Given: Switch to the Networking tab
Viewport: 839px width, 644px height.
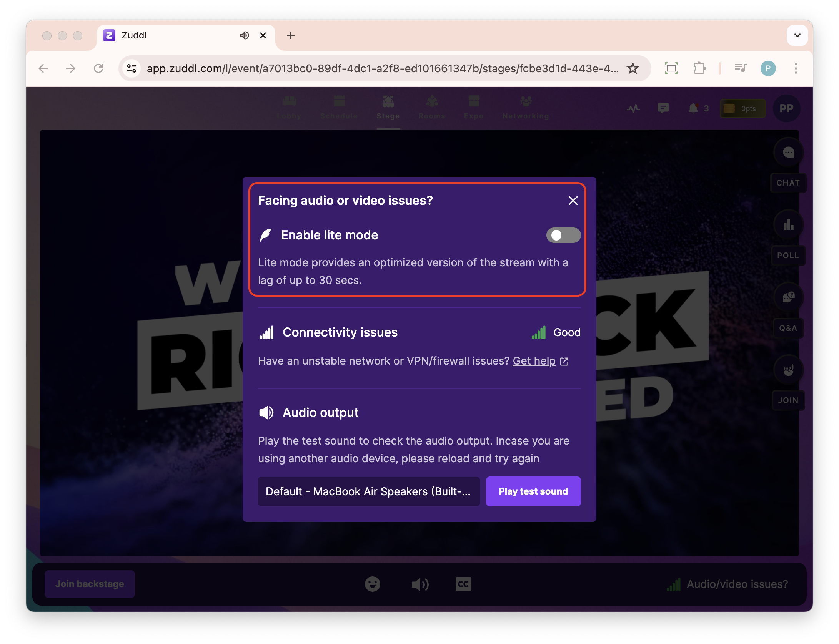Looking at the screenshot, I should (526, 108).
